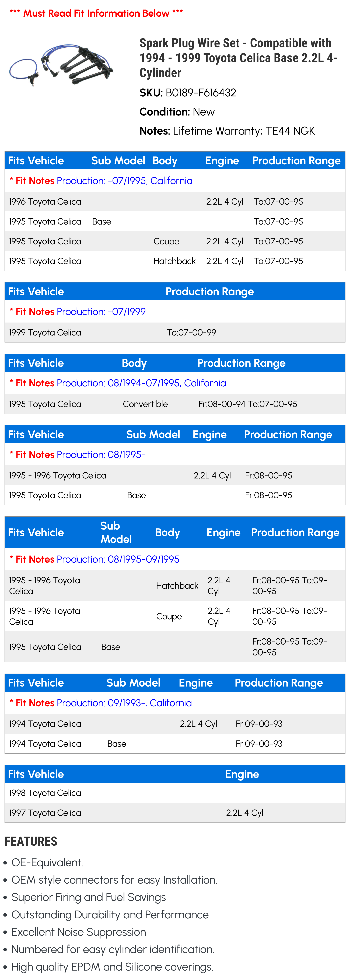Image resolution: width=350 pixels, height=980 pixels.
Task: Click 'Superior Firing and Fuel Savings'
Action: click(89, 897)
